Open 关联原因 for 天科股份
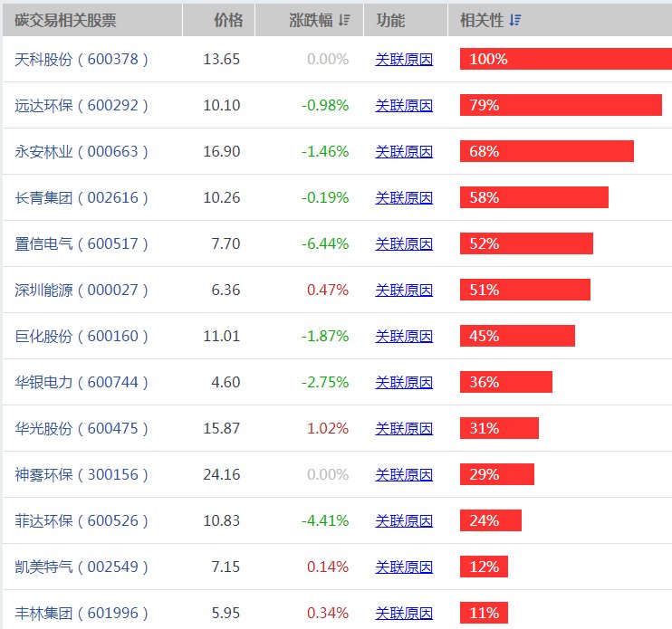This screenshot has height=629, width=672. pos(404,59)
